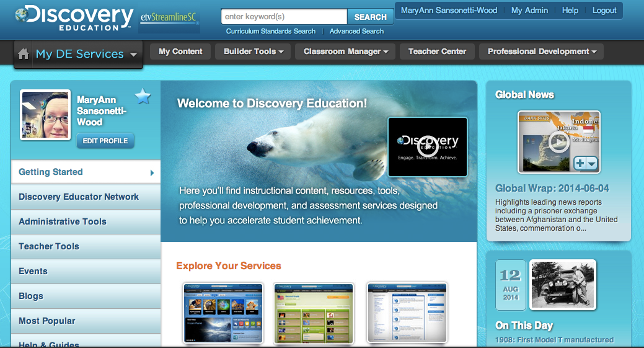
Task: Open the Builder Tools menu
Action: (253, 51)
